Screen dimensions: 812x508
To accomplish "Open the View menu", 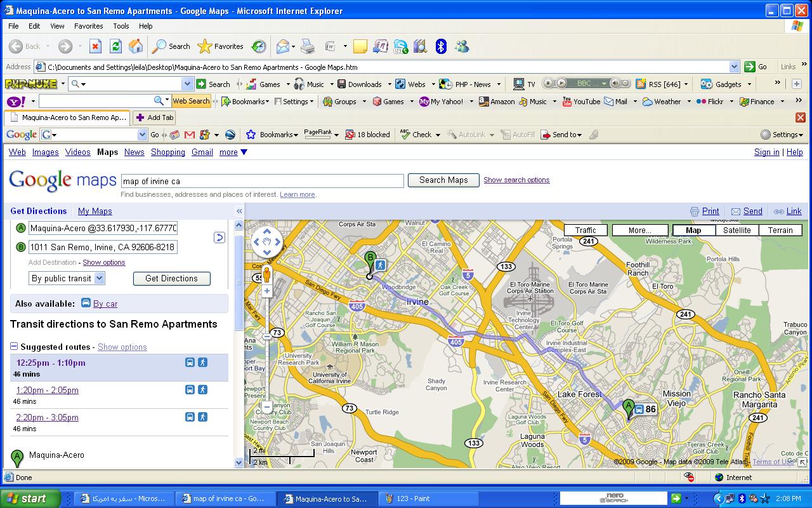I will click(57, 26).
